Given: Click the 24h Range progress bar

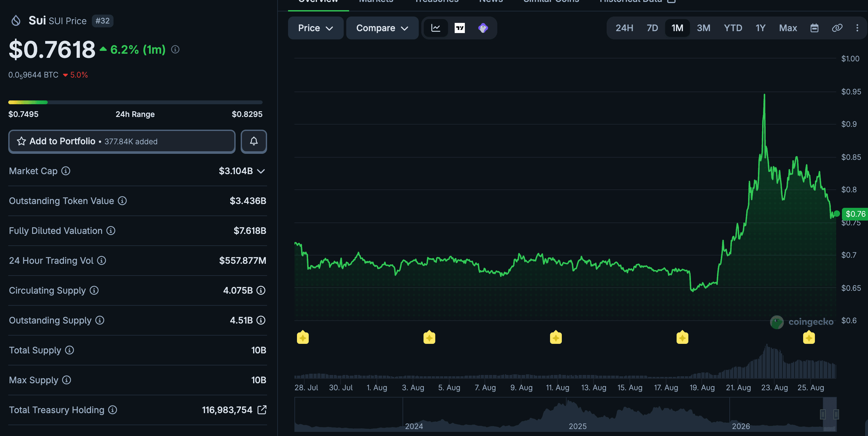Looking at the screenshot, I should tap(135, 102).
